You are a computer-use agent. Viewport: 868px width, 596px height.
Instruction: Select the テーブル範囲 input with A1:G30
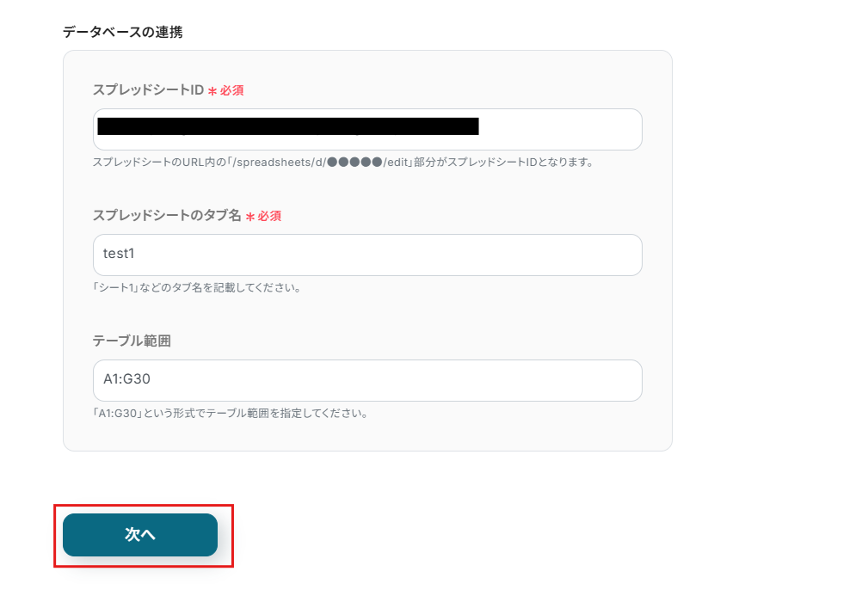tap(366, 380)
